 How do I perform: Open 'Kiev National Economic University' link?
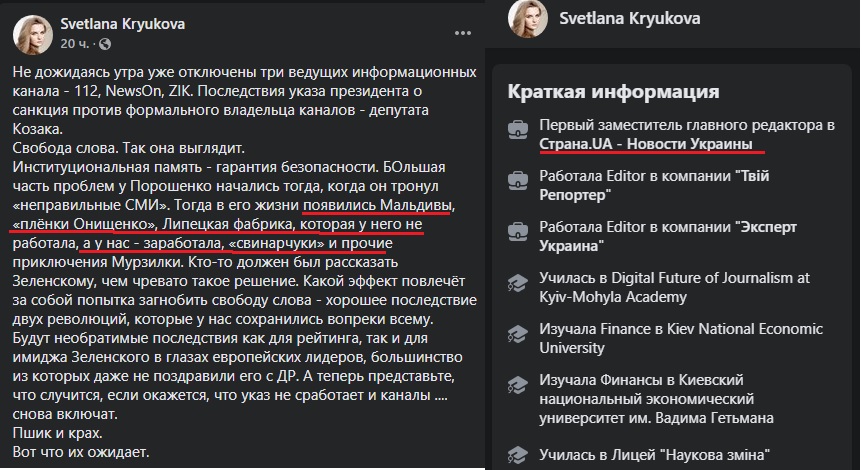[x=681, y=338]
